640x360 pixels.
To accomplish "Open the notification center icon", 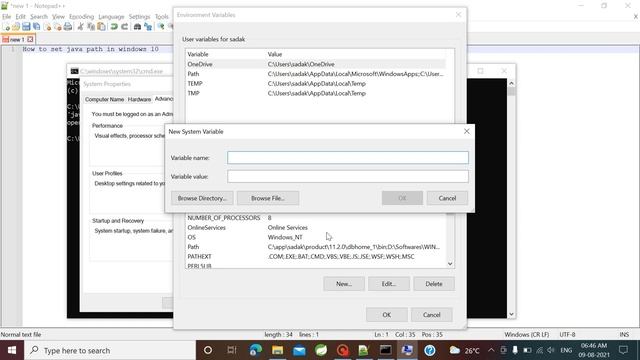I will tap(623, 350).
